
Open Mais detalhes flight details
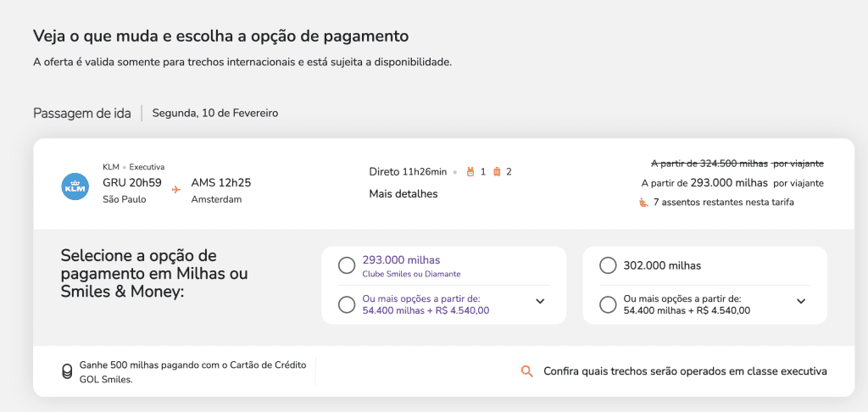[403, 194]
